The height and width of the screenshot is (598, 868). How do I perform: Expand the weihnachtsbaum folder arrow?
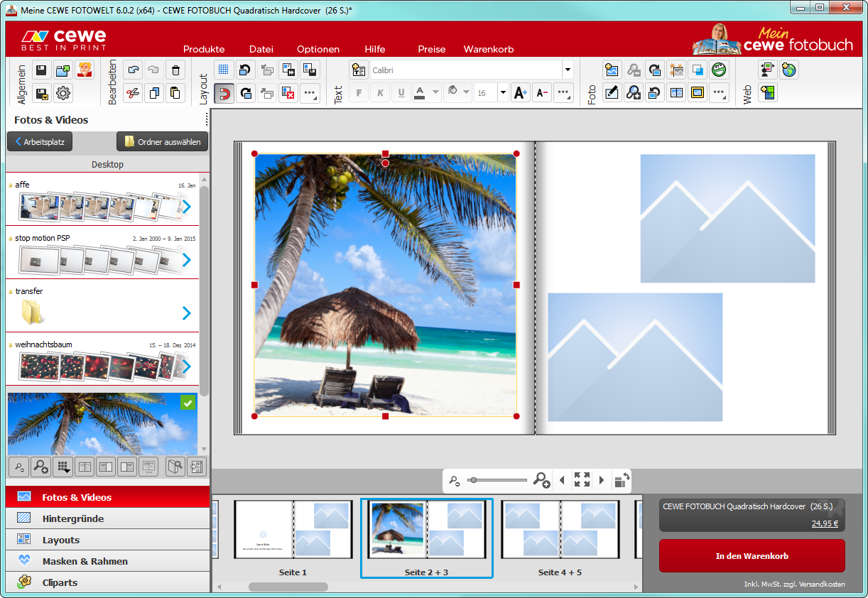tap(186, 366)
